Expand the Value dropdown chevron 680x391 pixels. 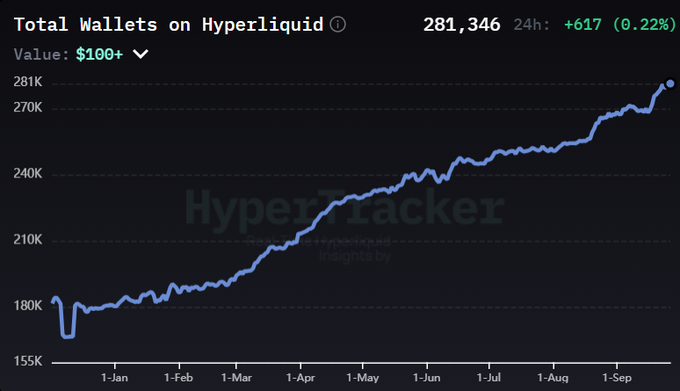141,54
